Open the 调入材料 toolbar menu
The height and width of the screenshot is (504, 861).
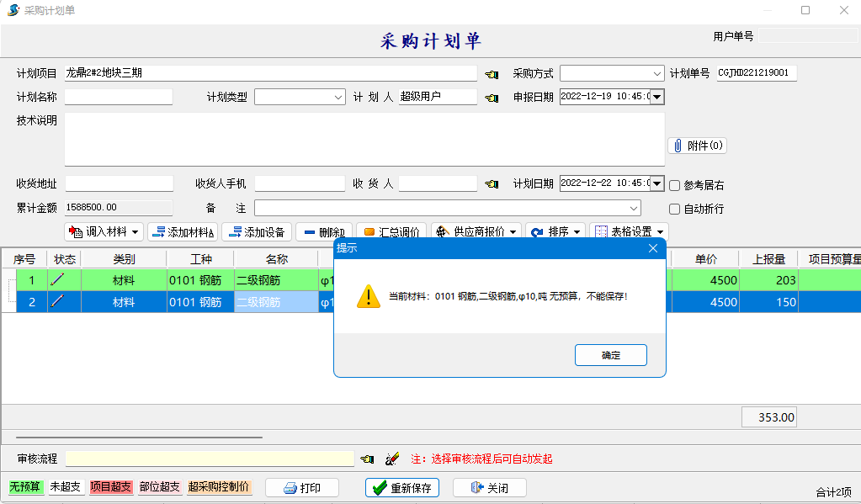click(103, 232)
